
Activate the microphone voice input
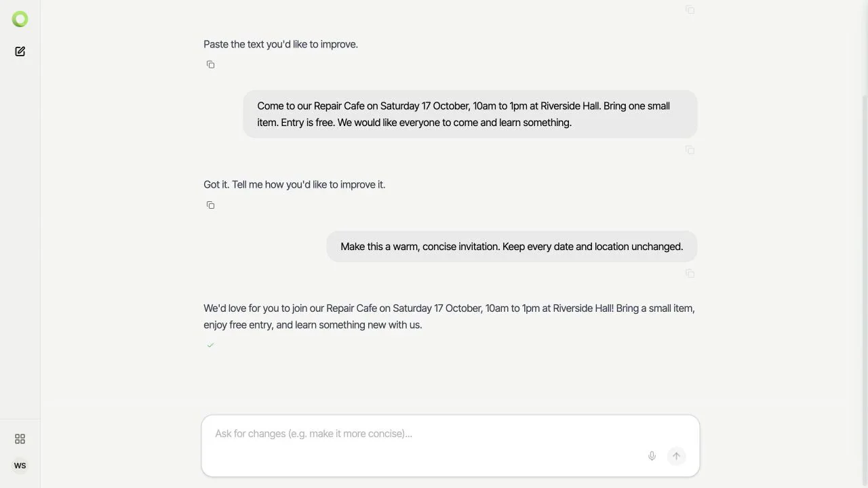coord(652,456)
